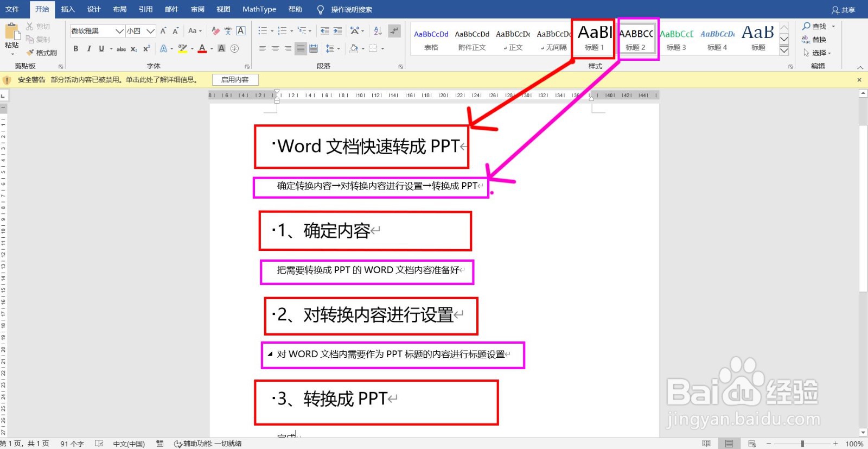Click the 启用内容 enable content button
Viewport: 868px width, 449px height.
coord(235,80)
